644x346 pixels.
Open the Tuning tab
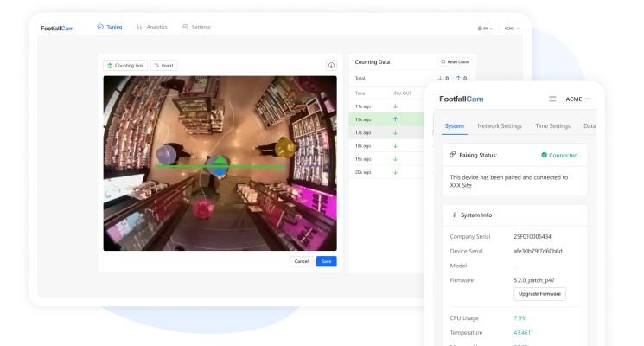tap(110, 27)
